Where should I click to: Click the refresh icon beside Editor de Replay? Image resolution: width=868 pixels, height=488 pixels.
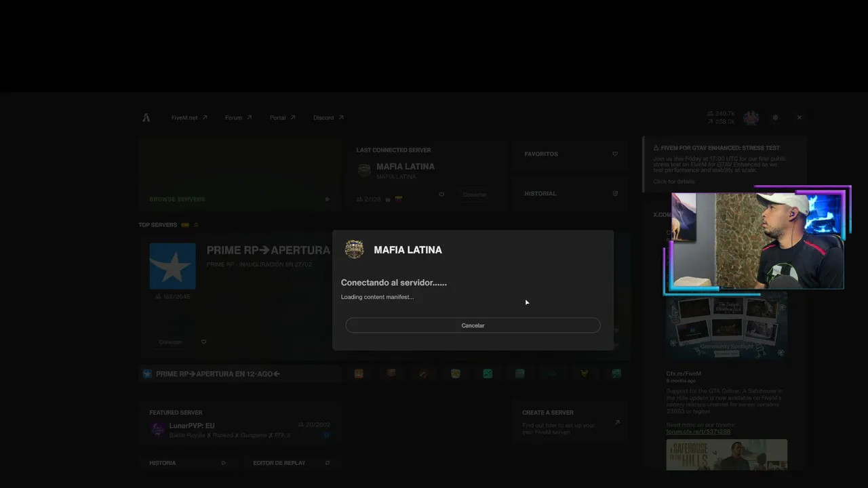coord(328,463)
